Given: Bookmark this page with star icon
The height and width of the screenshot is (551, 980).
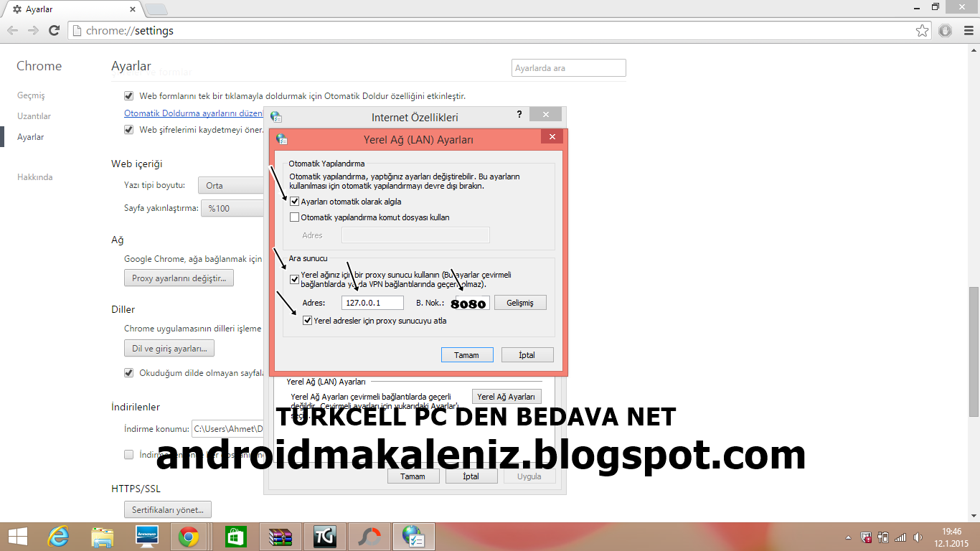Looking at the screenshot, I should [922, 31].
